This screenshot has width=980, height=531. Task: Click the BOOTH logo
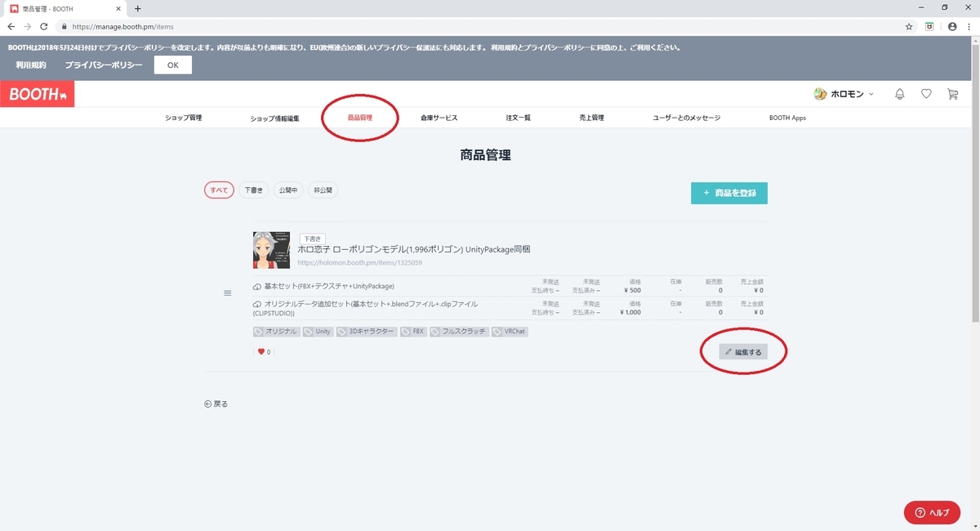pos(37,94)
